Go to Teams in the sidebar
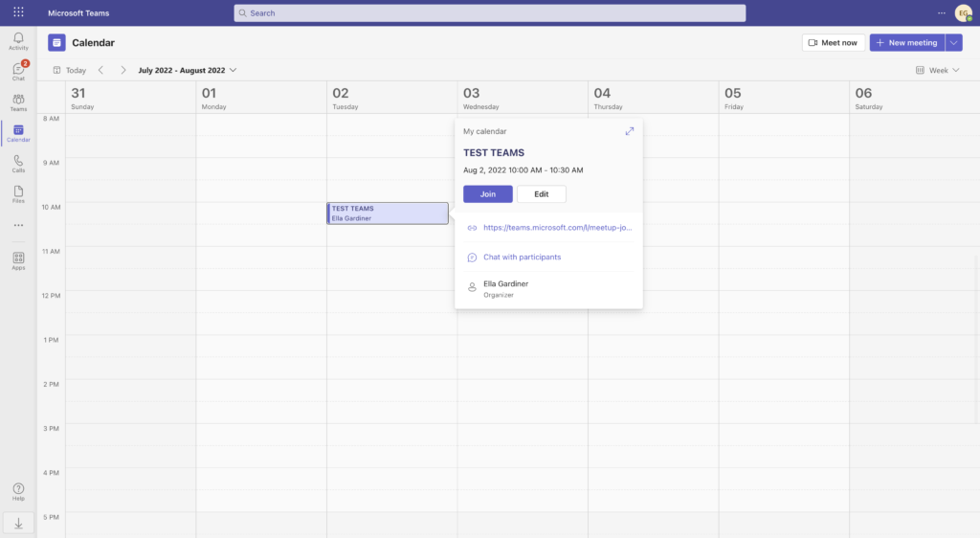The height and width of the screenshot is (538, 980). (18, 102)
